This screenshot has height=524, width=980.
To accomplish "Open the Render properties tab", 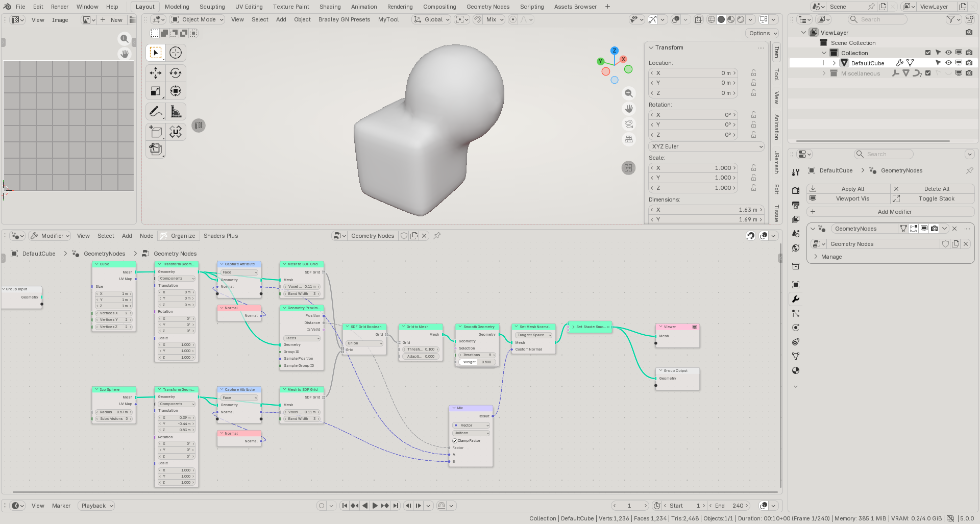I will click(796, 190).
